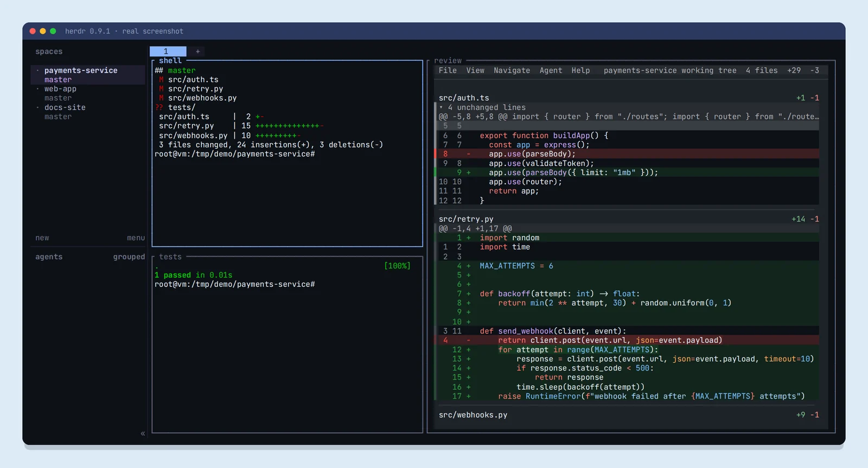The width and height of the screenshot is (868, 468).
Task: Click the "## master" line in shell
Action: 175,70
